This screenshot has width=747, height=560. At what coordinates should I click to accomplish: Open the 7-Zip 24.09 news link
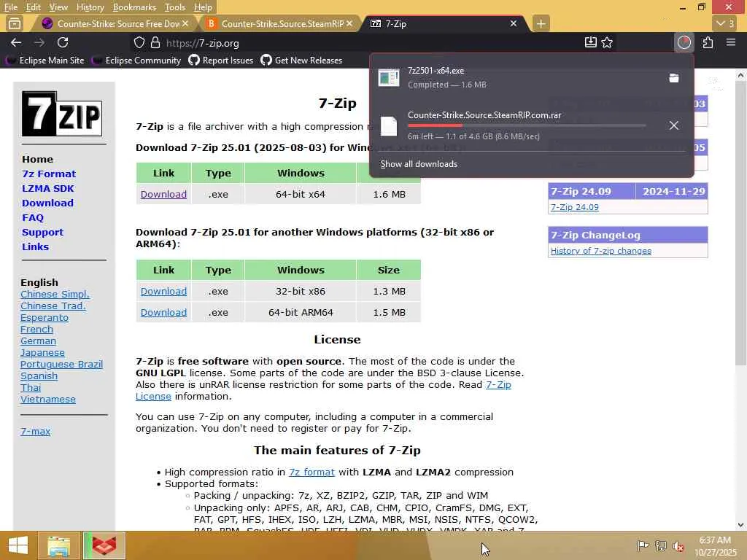coord(575,207)
